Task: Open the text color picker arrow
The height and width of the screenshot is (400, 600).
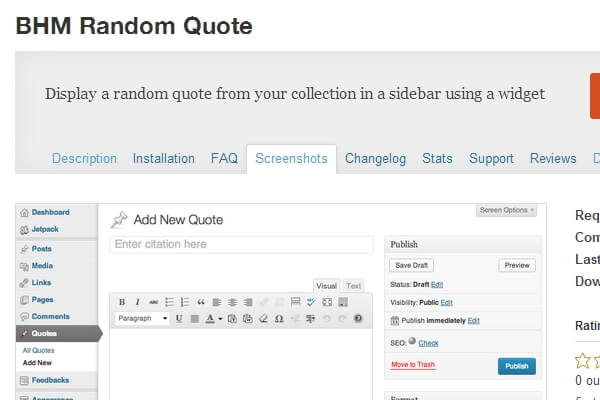Action: coord(220,318)
